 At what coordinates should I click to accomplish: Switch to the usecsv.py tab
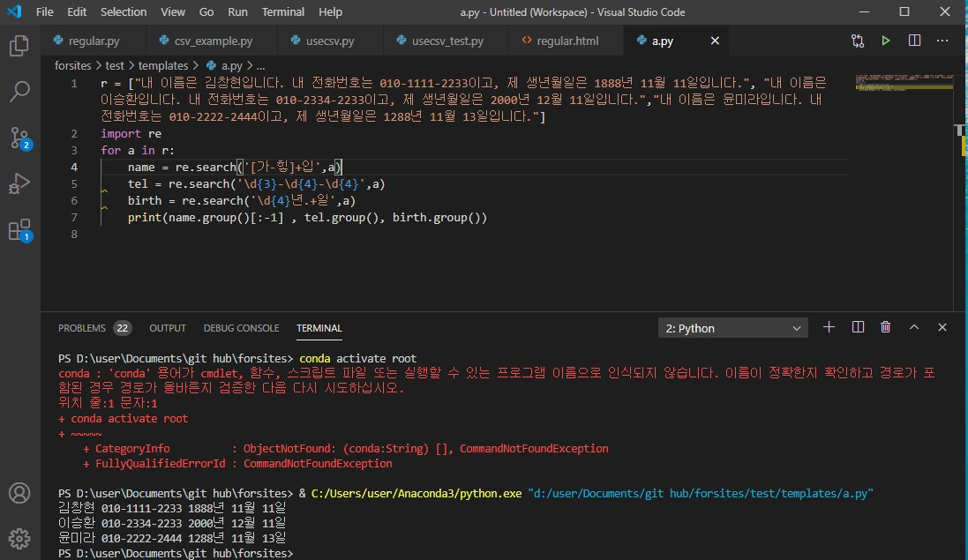(330, 41)
